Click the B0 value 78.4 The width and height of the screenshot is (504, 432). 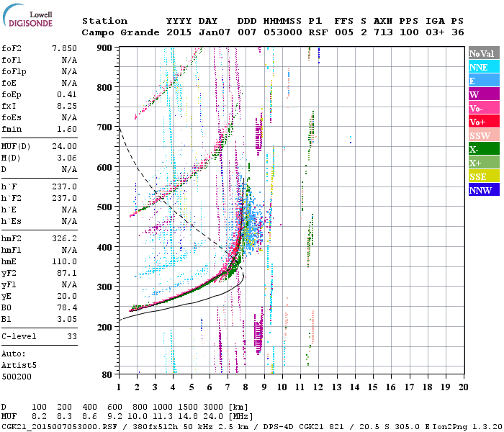[x=67, y=307]
